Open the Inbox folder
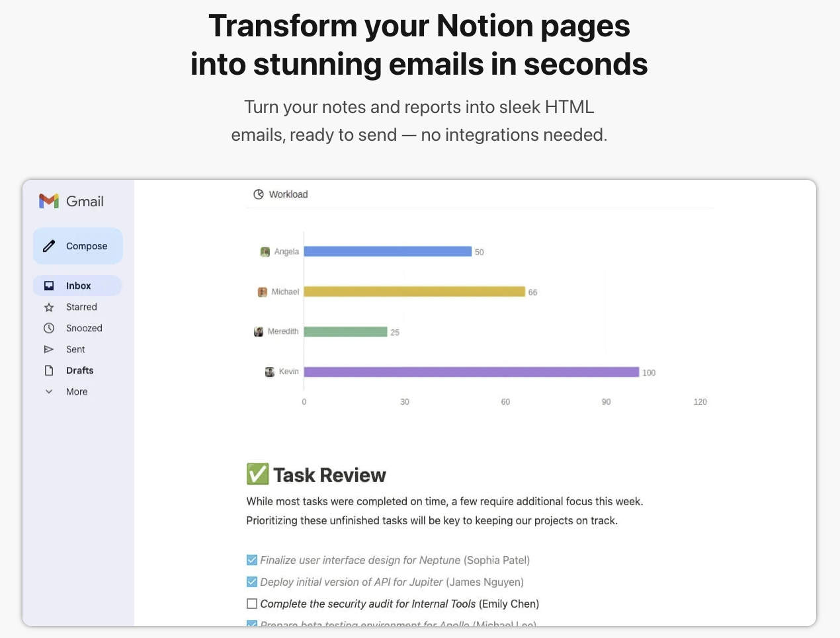840x638 pixels. tap(77, 286)
